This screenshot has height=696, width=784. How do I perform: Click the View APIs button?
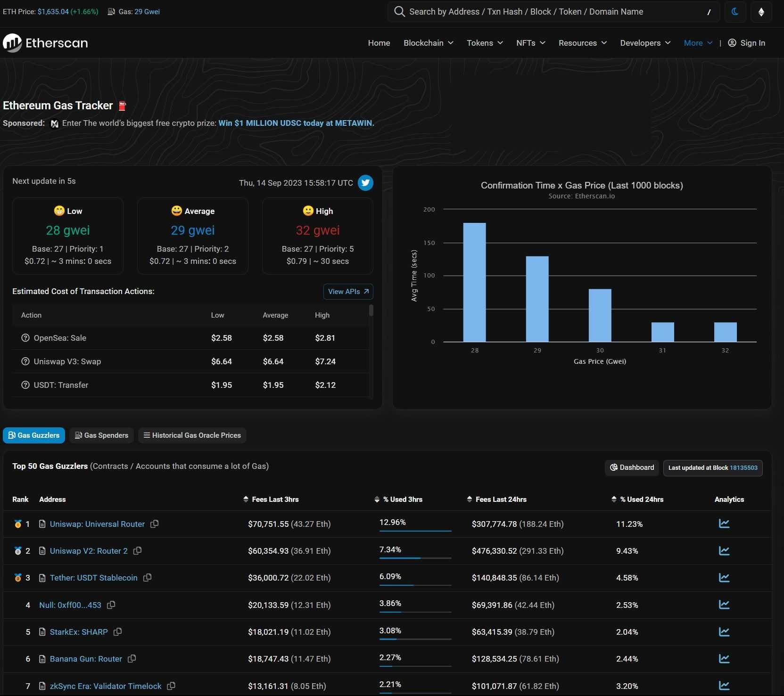[348, 291]
